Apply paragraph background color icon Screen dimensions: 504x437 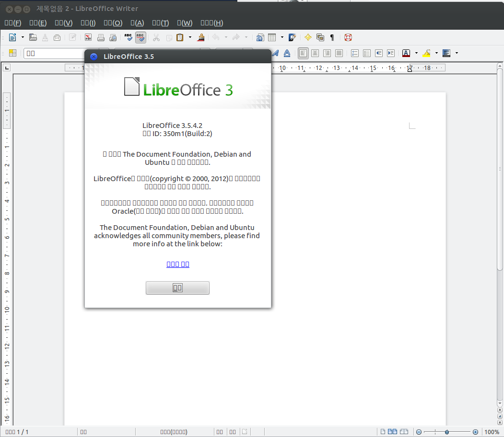point(446,53)
